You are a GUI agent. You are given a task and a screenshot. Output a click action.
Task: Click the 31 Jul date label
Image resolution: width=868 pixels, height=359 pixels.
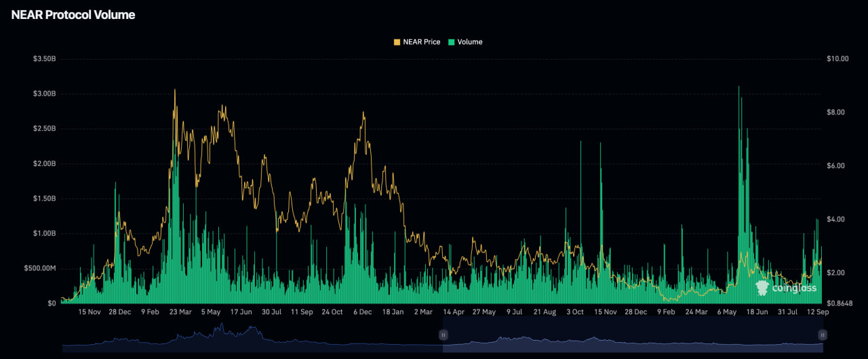(x=787, y=312)
